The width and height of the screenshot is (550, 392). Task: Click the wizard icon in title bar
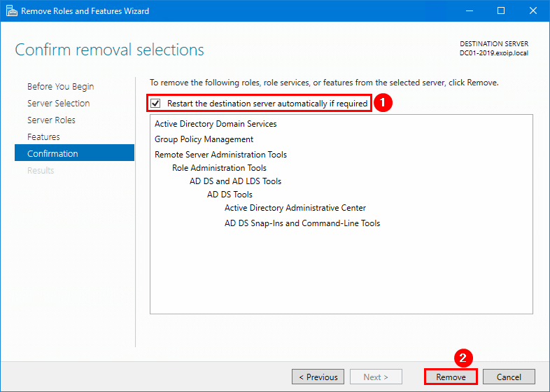[x=10, y=10]
